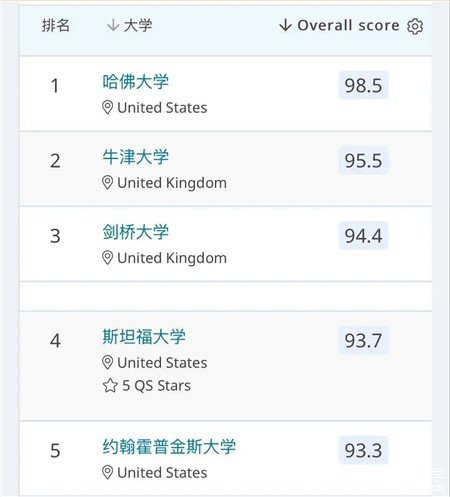This screenshot has width=450, height=497.
Task: Select the 5 QS Stars label
Action: click(x=157, y=386)
